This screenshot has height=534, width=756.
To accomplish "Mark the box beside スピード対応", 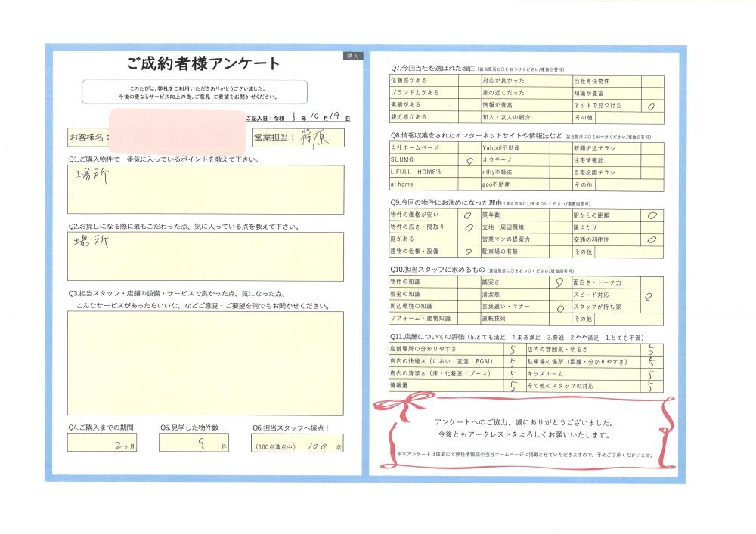I will pos(652,295).
